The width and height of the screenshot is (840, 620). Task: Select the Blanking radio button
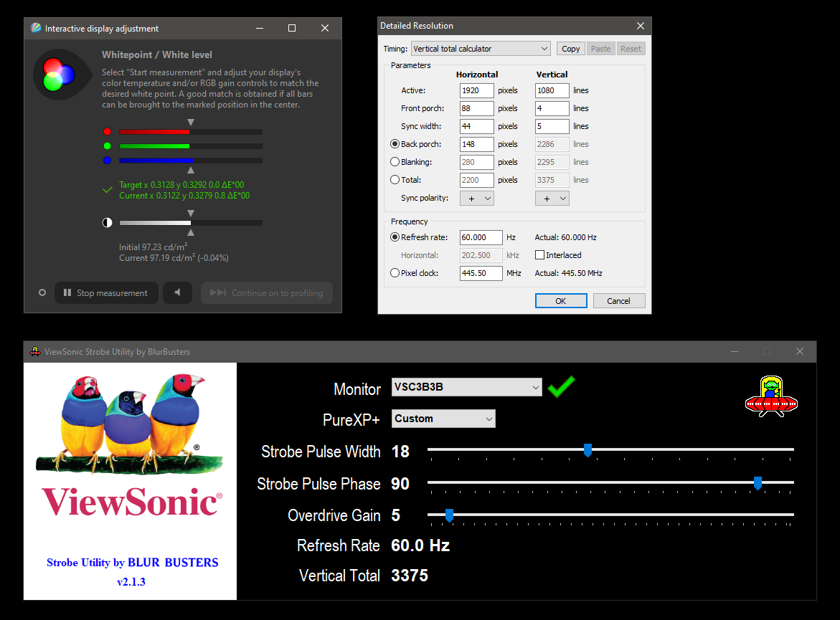click(395, 161)
